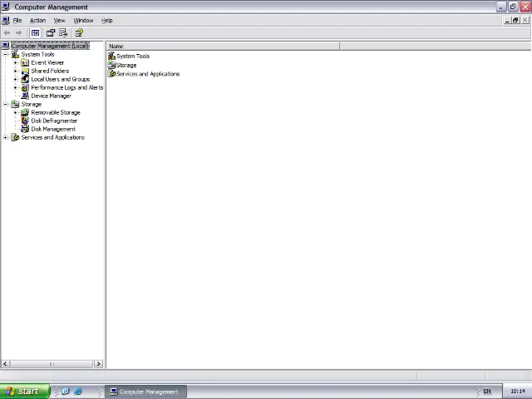Select Disk Defragmenter label in tree
The image size is (532, 399).
point(54,121)
